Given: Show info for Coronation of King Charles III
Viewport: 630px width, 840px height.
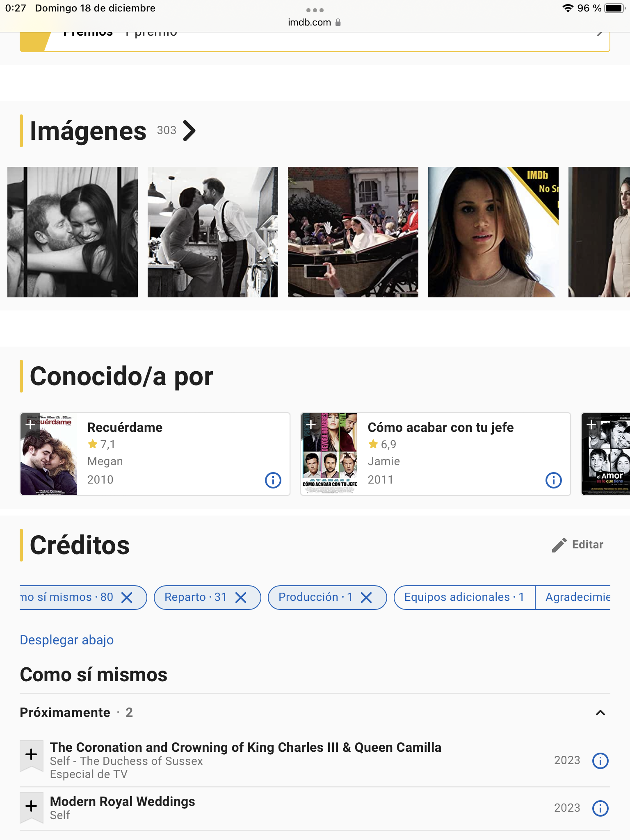Looking at the screenshot, I should coord(600,761).
